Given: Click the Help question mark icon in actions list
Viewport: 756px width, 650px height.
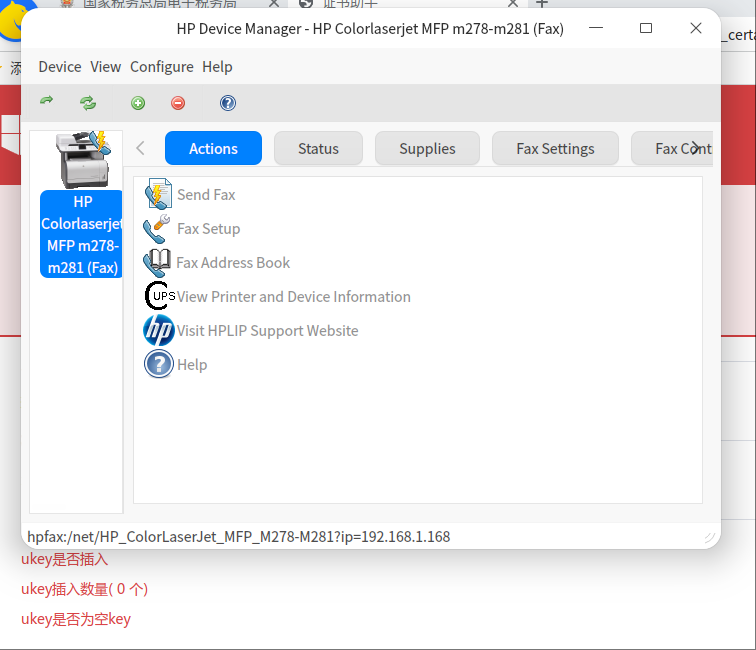Looking at the screenshot, I should point(159,364).
